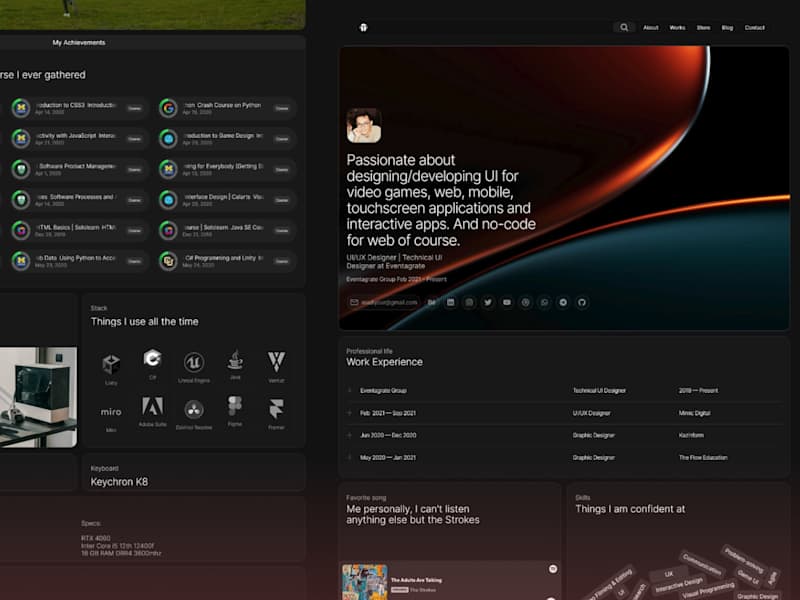Click the desk setup photo thumbnail

coord(38,397)
